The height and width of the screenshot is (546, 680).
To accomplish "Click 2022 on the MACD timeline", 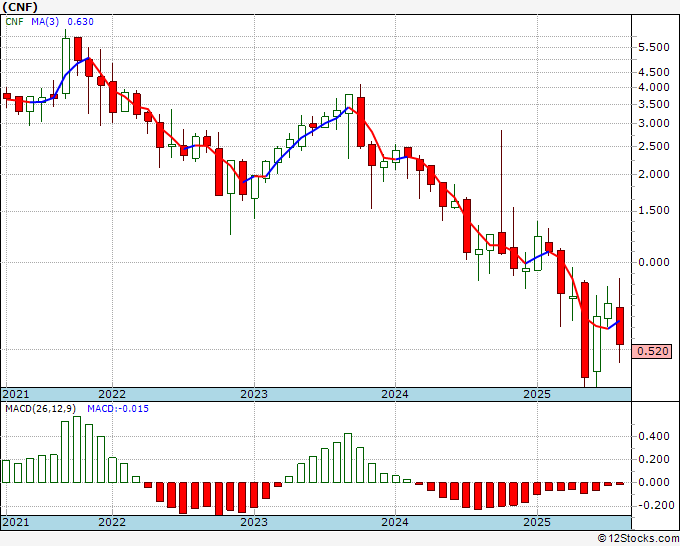I will coord(112,522).
